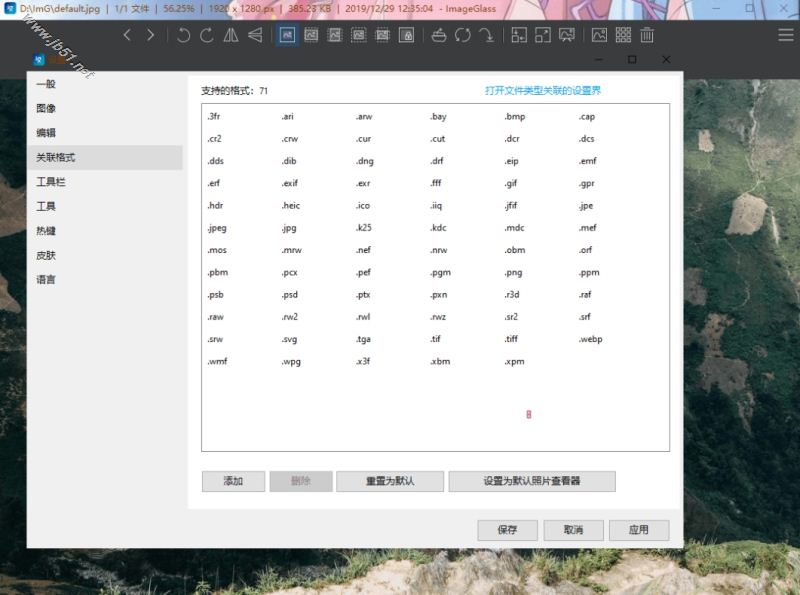
Task: Open file type association settings link
Action: (x=543, y=91)
